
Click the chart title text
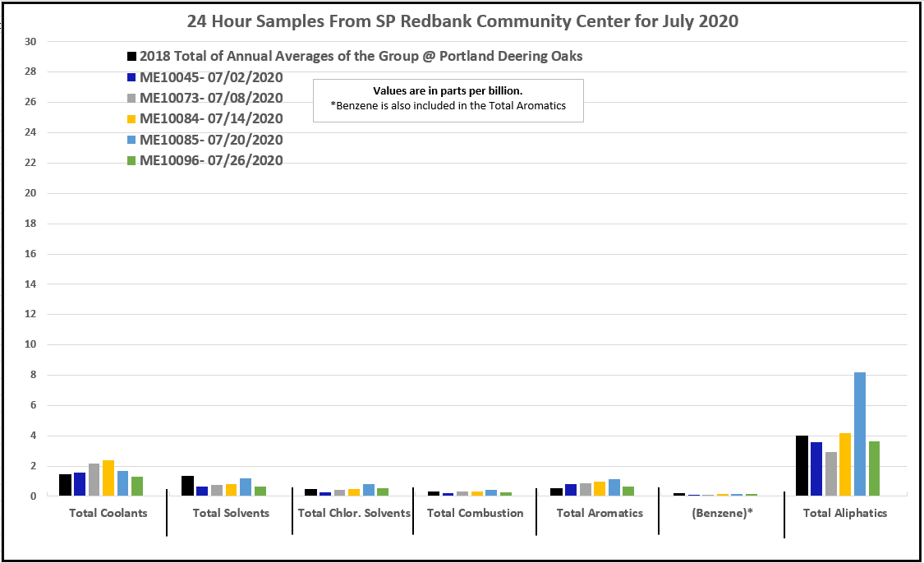coord(462,21)
